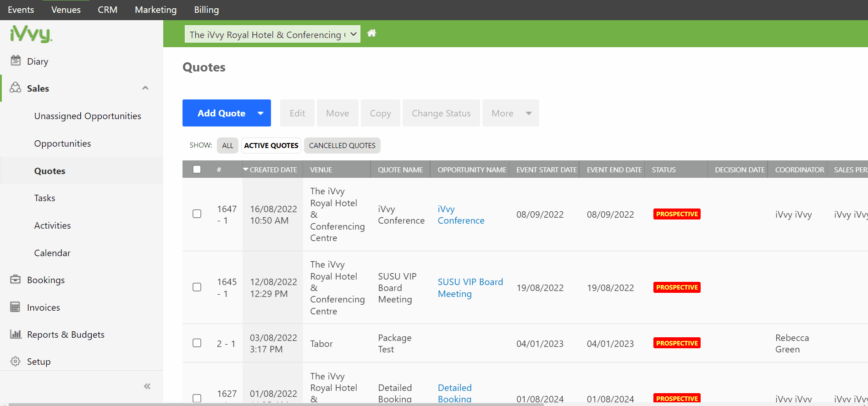Open the Diary calendar icon
868x406 pixels.
click(x=16, y=60)
